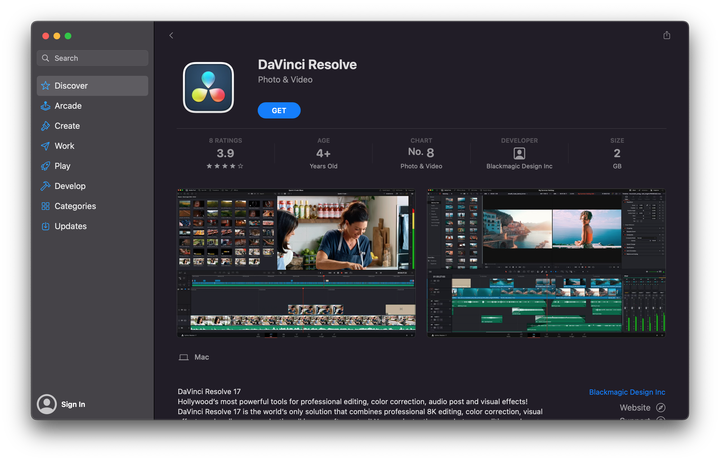The width and height of the screenshot is (720, 461).
Task: Click the user avatar icon next to Sign In
Action: [x=47, y=404]
